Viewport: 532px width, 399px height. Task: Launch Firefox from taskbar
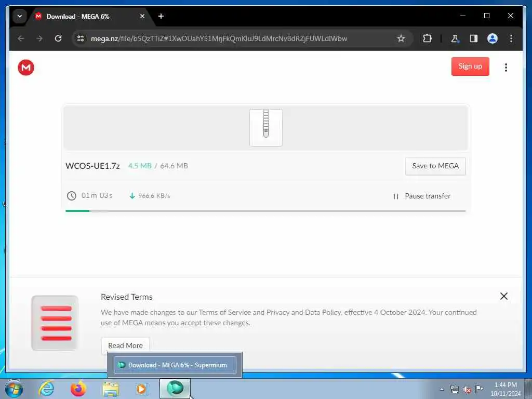point(78,389)
